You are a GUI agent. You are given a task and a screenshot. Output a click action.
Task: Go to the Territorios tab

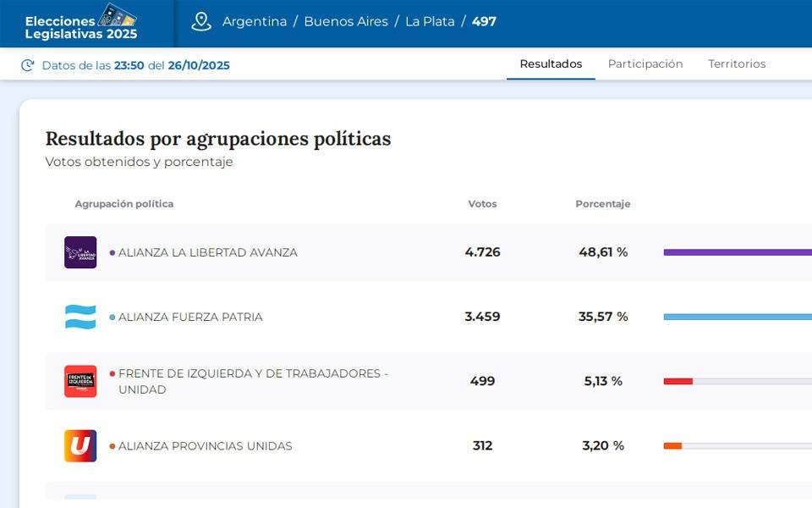[x=737, y=64]
